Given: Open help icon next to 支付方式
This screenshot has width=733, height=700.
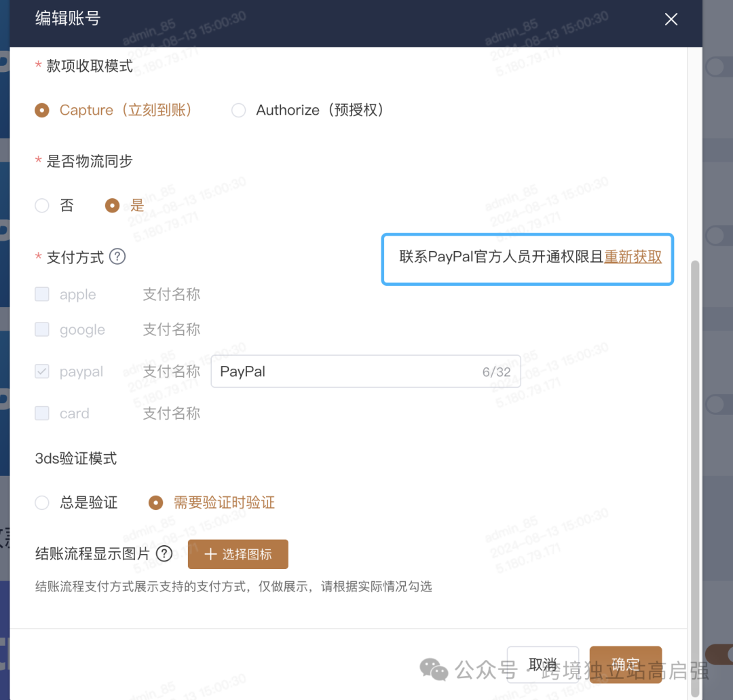Looking at the screenshot, I should [x=117, y=256].
